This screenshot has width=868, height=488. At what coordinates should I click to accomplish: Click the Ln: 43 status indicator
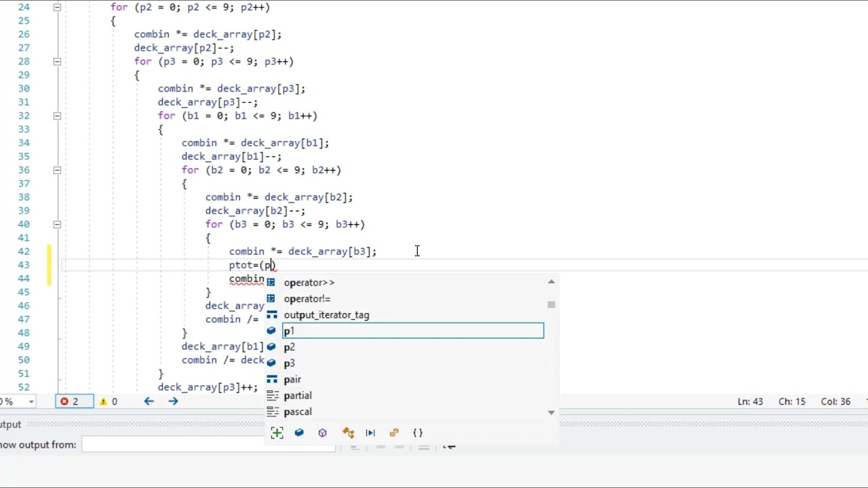click(750, 401)
